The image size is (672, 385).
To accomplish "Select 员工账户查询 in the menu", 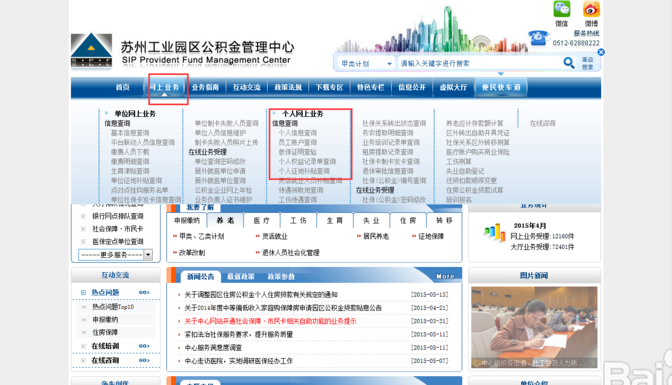I will coord(297,142).
